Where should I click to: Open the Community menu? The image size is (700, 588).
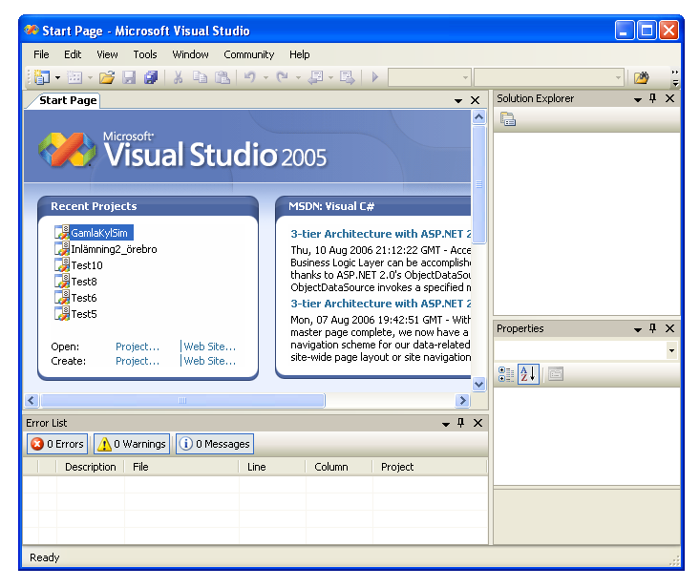[x=248, y=54]
